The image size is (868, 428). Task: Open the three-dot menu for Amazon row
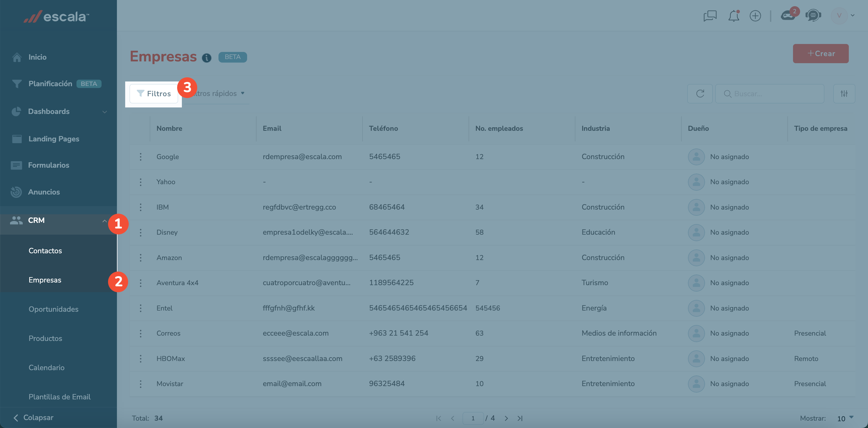point(141,258)
